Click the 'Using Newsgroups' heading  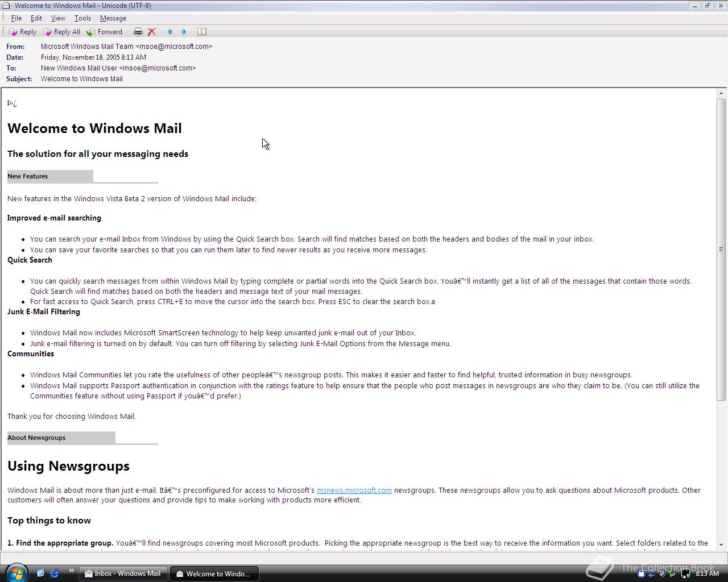click(68, 466)
